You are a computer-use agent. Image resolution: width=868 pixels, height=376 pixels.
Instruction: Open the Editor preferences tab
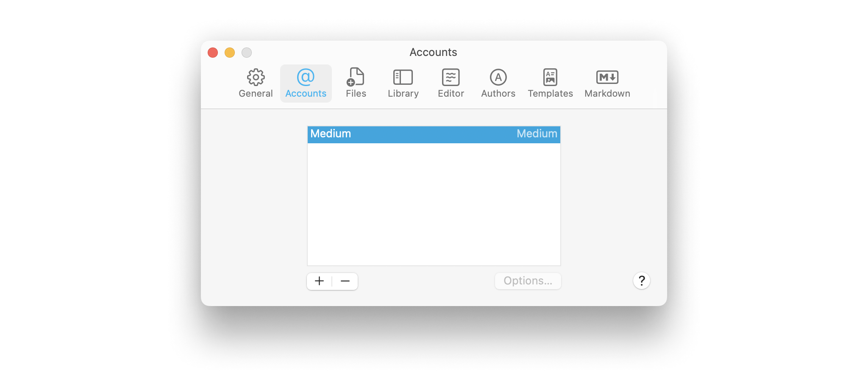click(451, 84)
